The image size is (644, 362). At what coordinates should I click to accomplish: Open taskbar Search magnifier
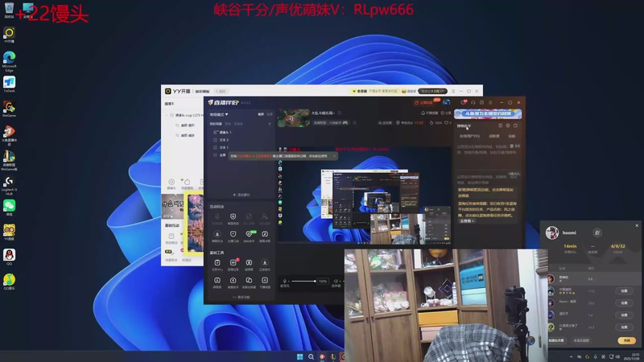[311, 356]
